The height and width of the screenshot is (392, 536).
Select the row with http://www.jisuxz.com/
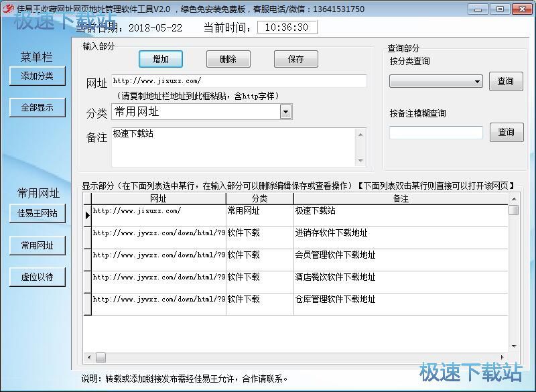pyautogui.click(x=295, y=216)
